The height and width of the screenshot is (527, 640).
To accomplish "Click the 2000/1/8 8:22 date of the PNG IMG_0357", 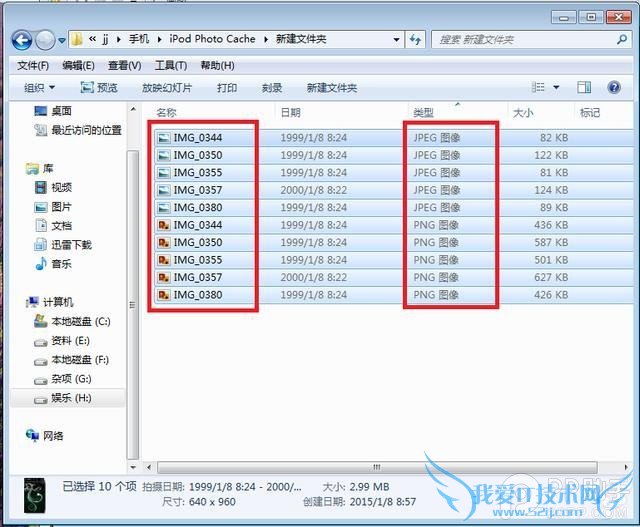I will tap(313, 278).
